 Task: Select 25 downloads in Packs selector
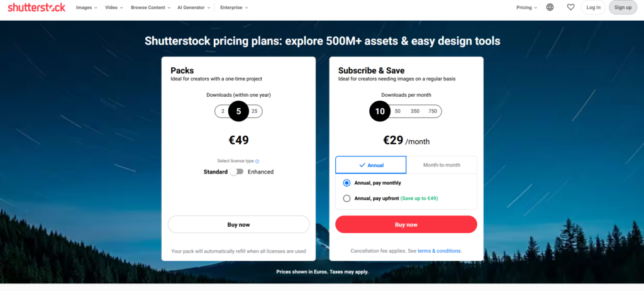(254, 111)
